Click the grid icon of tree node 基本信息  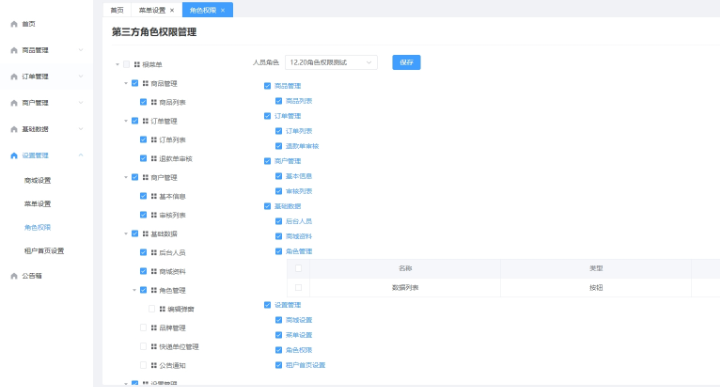[x=154, y=196]
